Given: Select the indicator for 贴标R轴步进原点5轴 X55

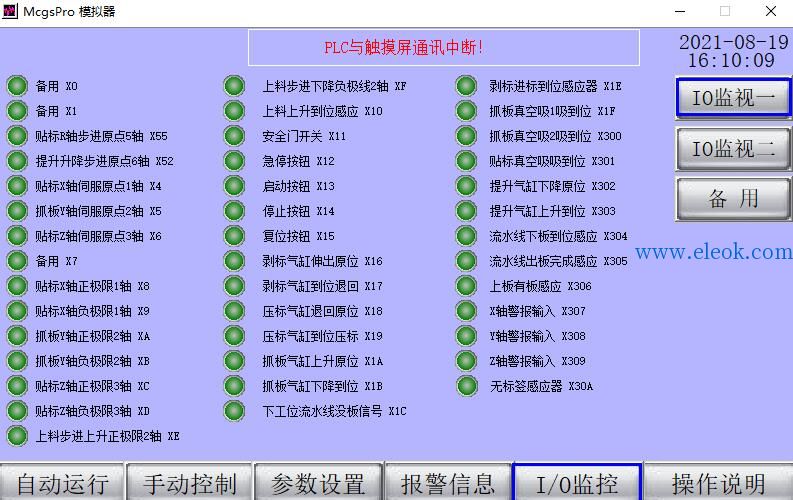Looking at the screenshot, I should point(17,136).
